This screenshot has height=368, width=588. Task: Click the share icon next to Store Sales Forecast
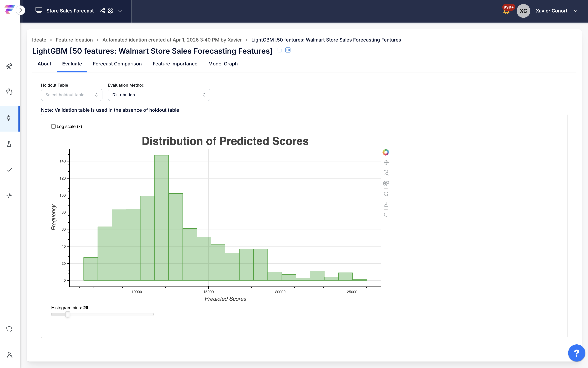[102, 11]
